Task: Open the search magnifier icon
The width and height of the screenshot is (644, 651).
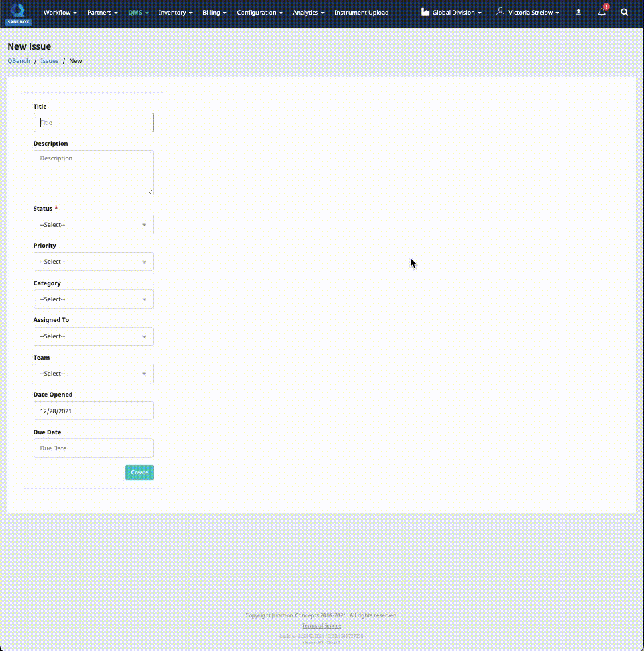Action: tap(624, 13)
